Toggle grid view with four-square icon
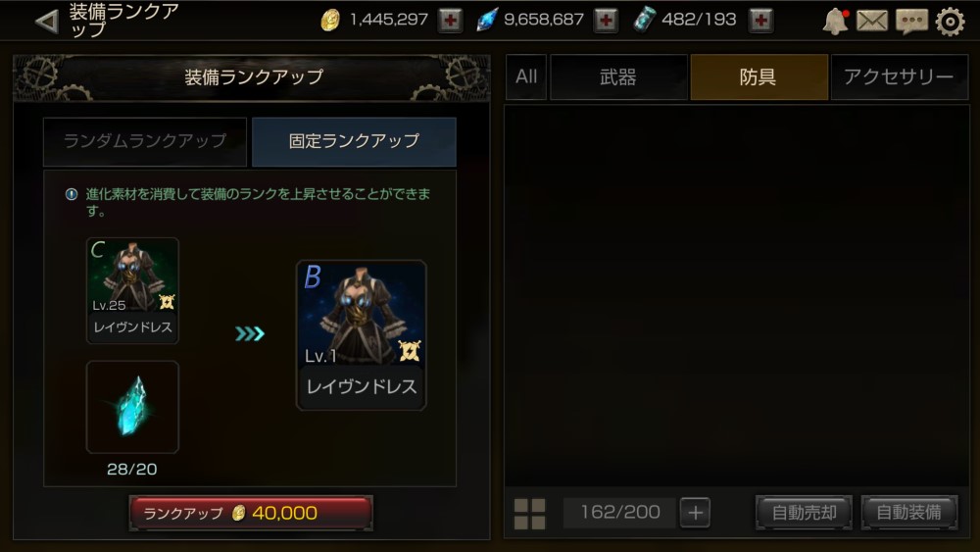The width and height of the screenshot is (980, 552). click(x=529, y=513)
